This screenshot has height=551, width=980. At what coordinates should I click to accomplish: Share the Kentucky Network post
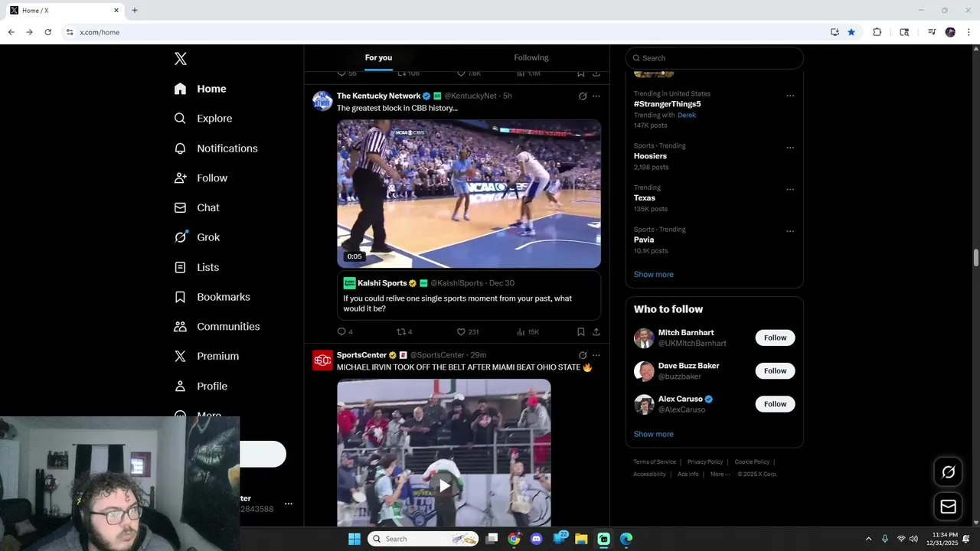click(x=596, y=331)
